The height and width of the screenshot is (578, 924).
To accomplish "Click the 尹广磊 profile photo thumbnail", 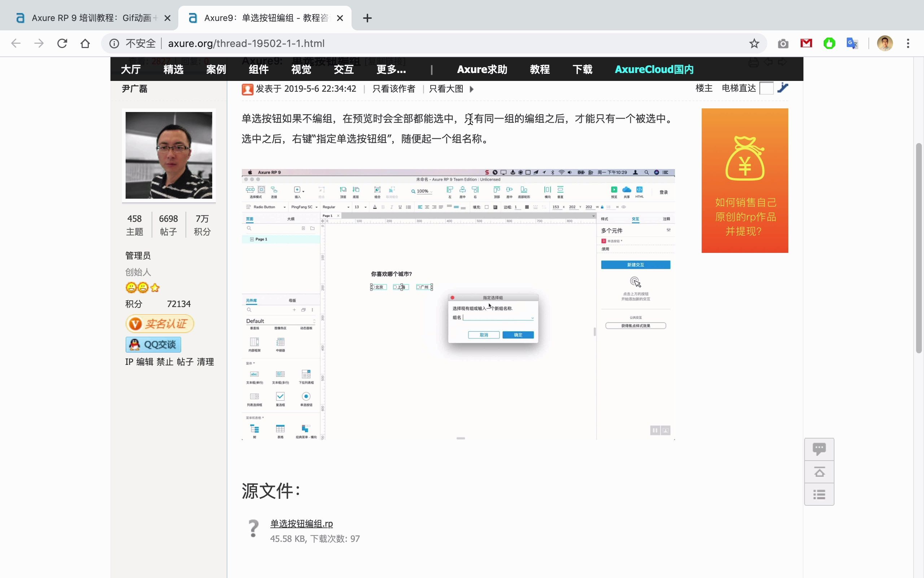I will (169, 155).
